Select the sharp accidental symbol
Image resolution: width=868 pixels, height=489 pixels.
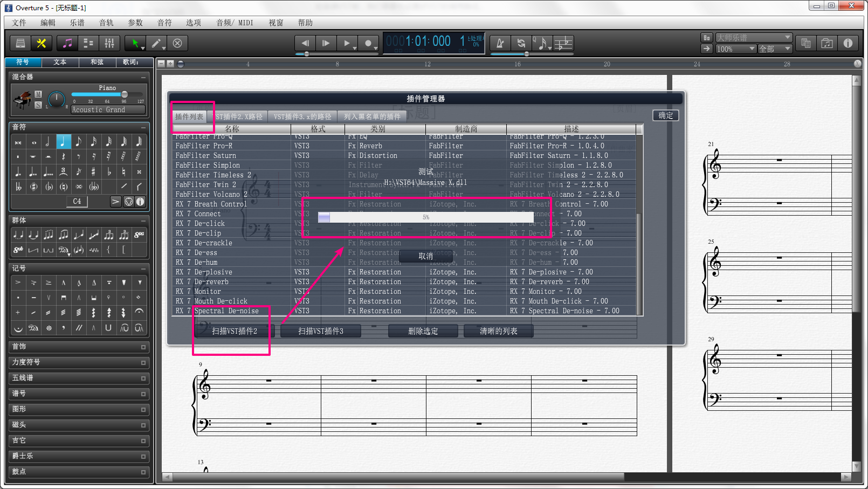click(93, 172)
